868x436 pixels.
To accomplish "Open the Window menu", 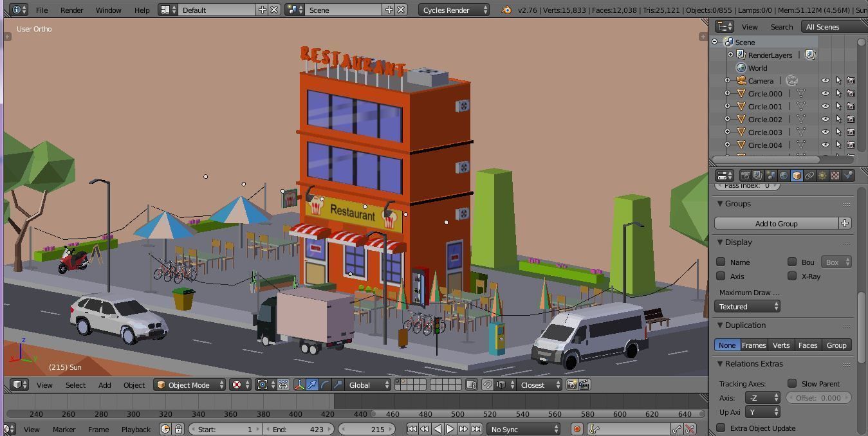I will (x=109, y=10).
